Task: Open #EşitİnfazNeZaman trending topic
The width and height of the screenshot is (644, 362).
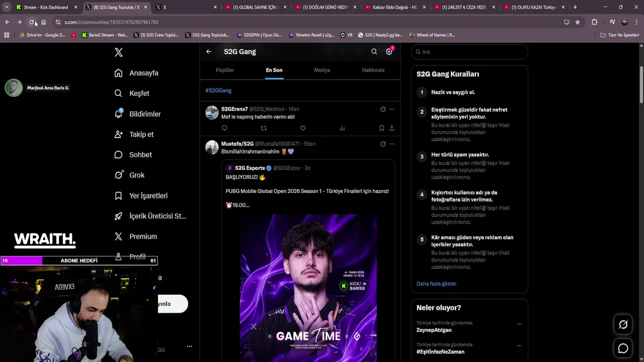Action: tap(440, 352)
